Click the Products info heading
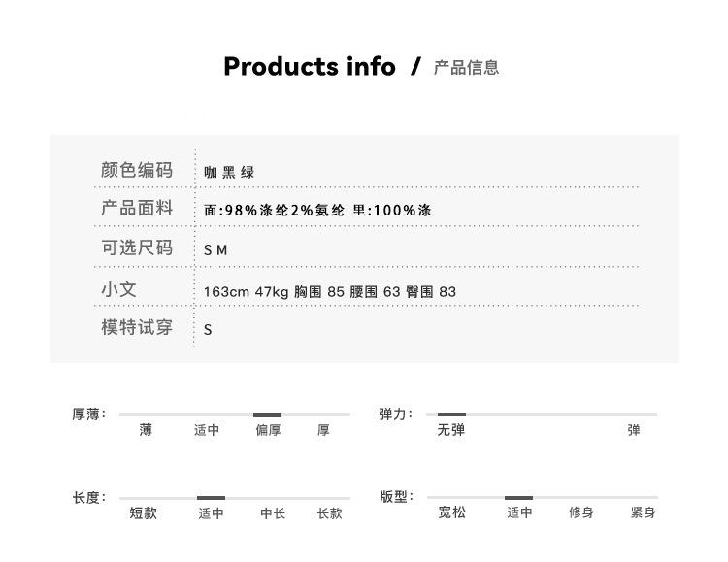The height and width of the screenshot is (562, 728). (x=310, y=66)
